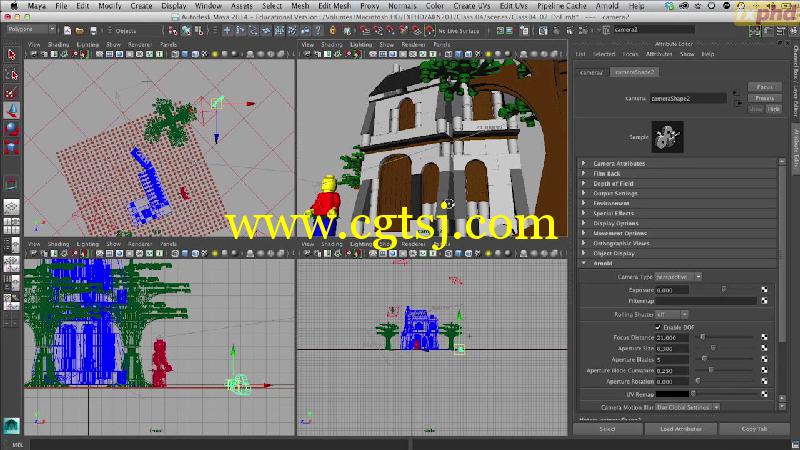Select by component type mode icon
Screen dimensions: 800x450
(x=198, y=31)
